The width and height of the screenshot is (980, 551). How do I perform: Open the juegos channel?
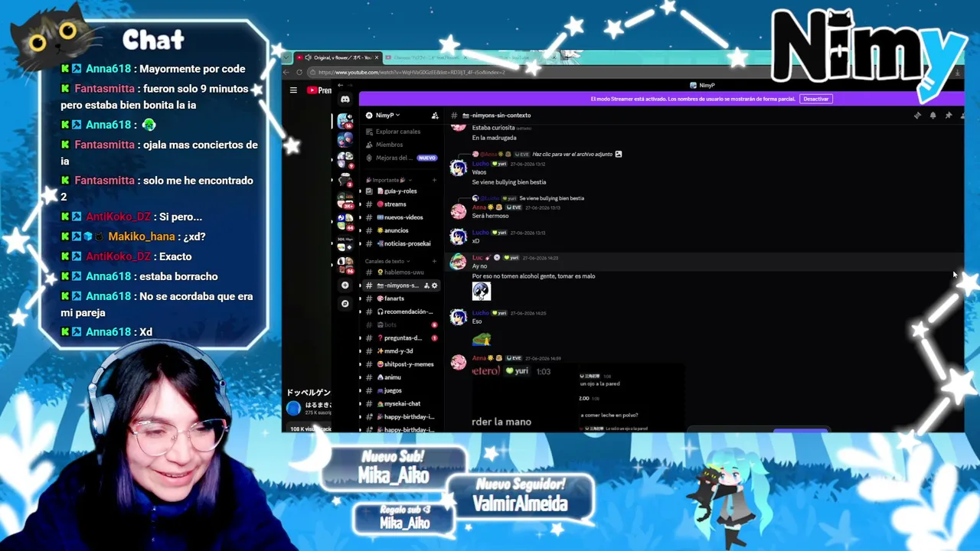click(x=401, y=390)
